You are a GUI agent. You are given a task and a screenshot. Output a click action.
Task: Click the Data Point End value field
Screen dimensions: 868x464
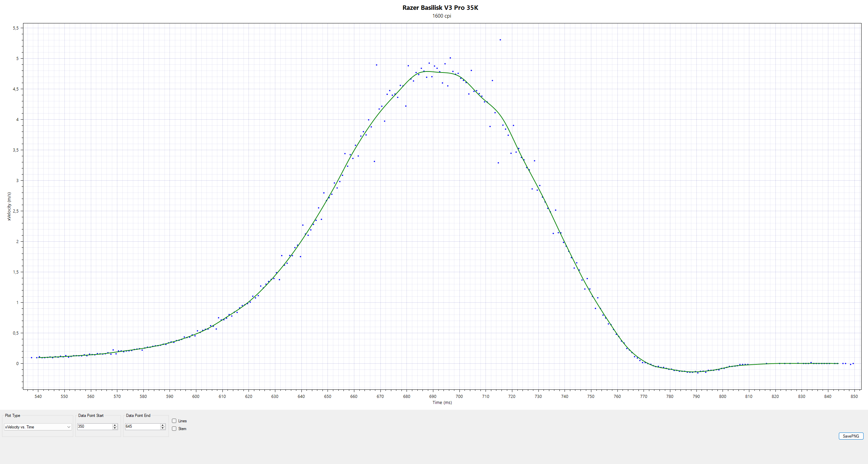pyautogui.click(x=142, y=426)
